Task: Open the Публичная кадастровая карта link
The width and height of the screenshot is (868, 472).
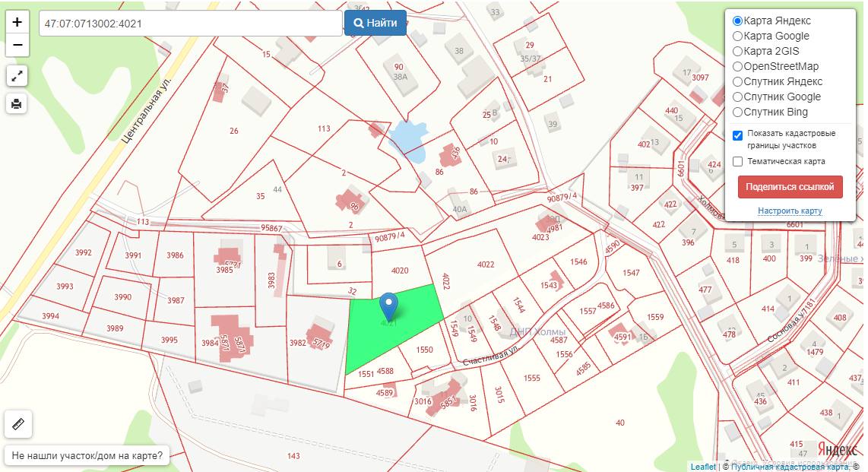Action: pos(790,467)
